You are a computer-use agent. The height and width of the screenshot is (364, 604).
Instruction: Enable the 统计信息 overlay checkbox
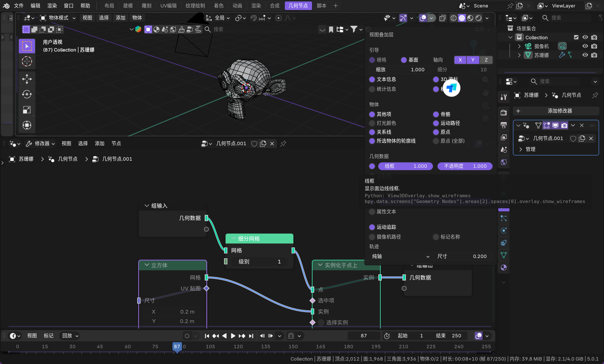372,89
